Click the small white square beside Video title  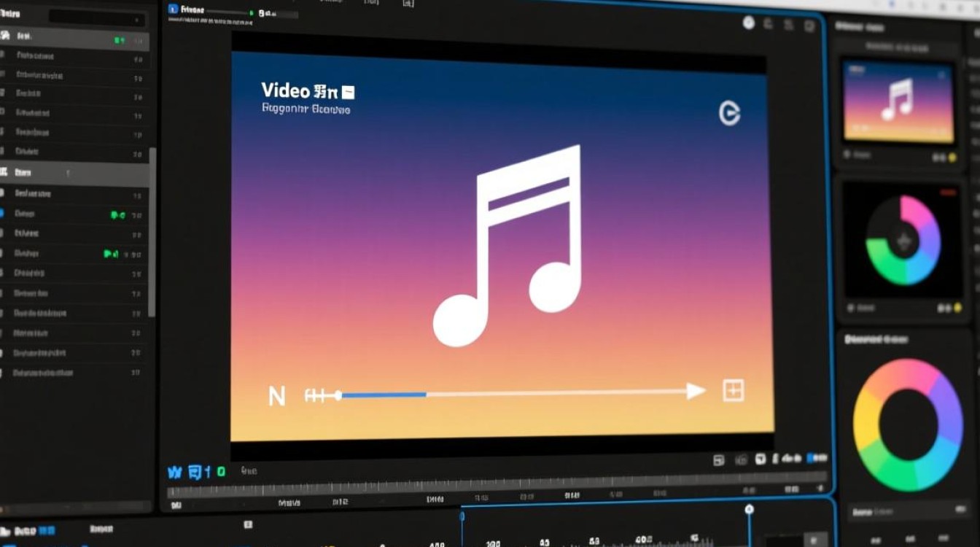(348, 92)
